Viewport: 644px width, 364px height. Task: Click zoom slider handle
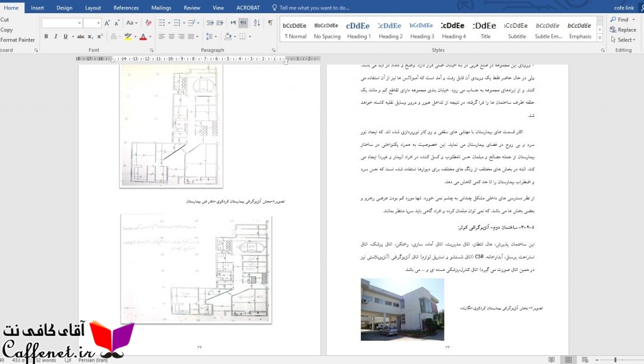[x=615, y=360]
